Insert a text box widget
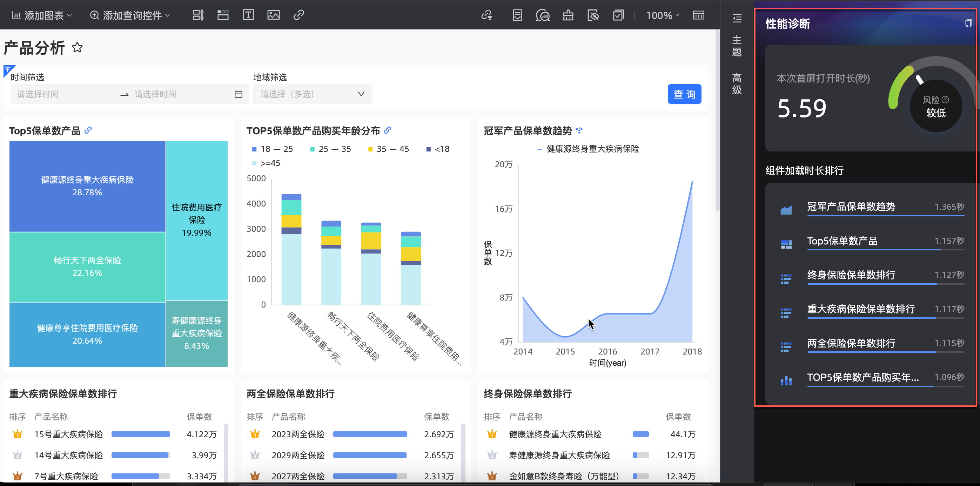 pyautogui.click(x=248, y=15)
